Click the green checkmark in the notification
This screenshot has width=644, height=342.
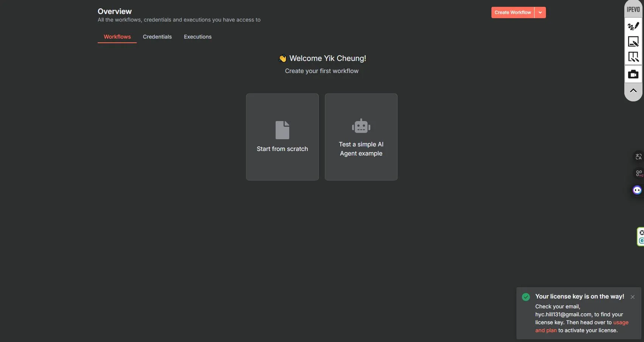525,297
